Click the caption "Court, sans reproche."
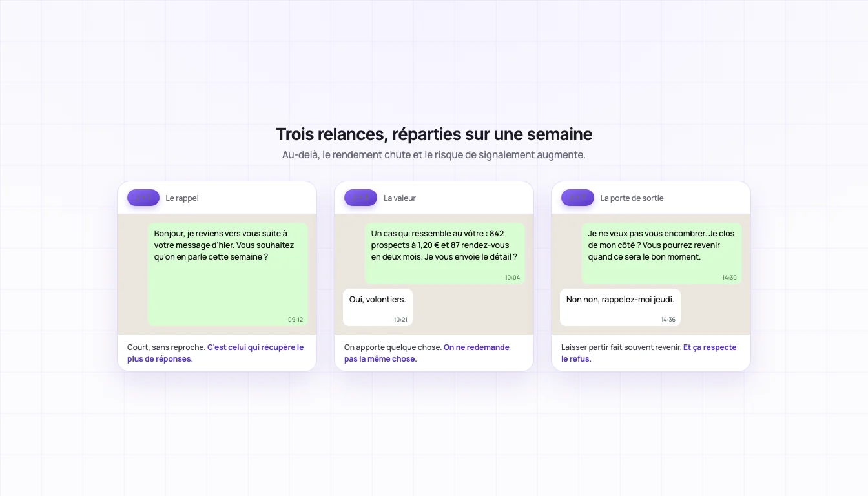 166,347
